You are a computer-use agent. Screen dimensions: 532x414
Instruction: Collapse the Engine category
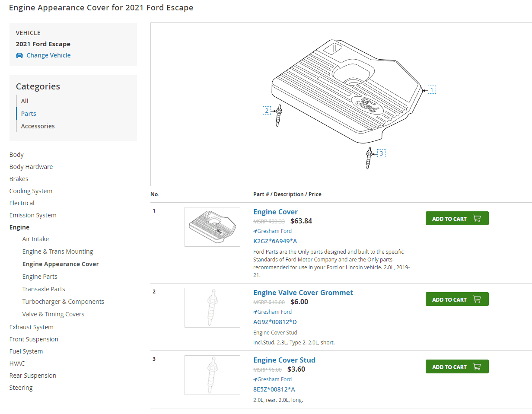tap(19, 227)
